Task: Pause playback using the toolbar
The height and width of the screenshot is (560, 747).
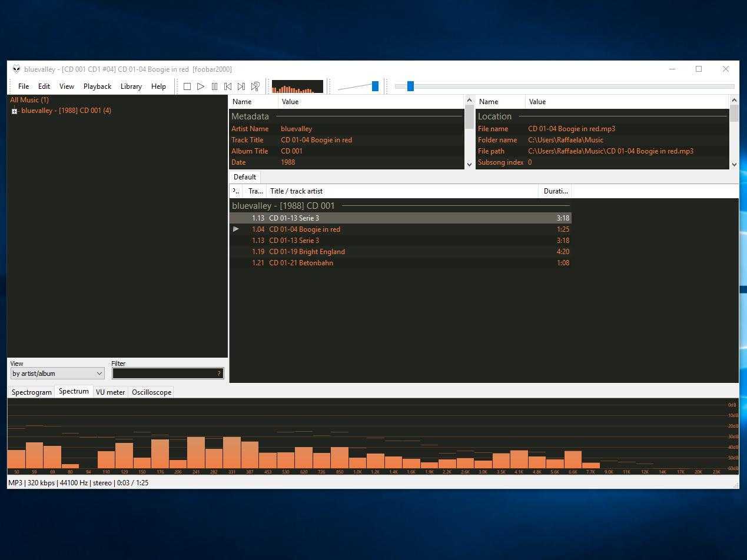Action: (x=214, y=86)
